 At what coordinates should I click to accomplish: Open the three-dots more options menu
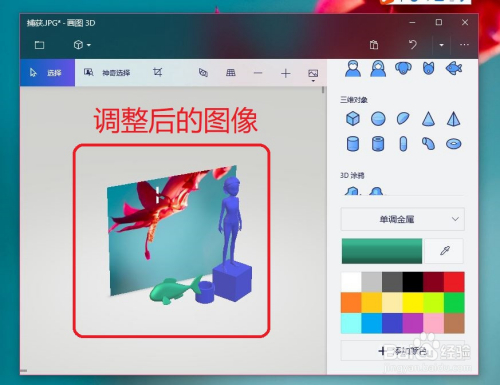tap(464, 45)
